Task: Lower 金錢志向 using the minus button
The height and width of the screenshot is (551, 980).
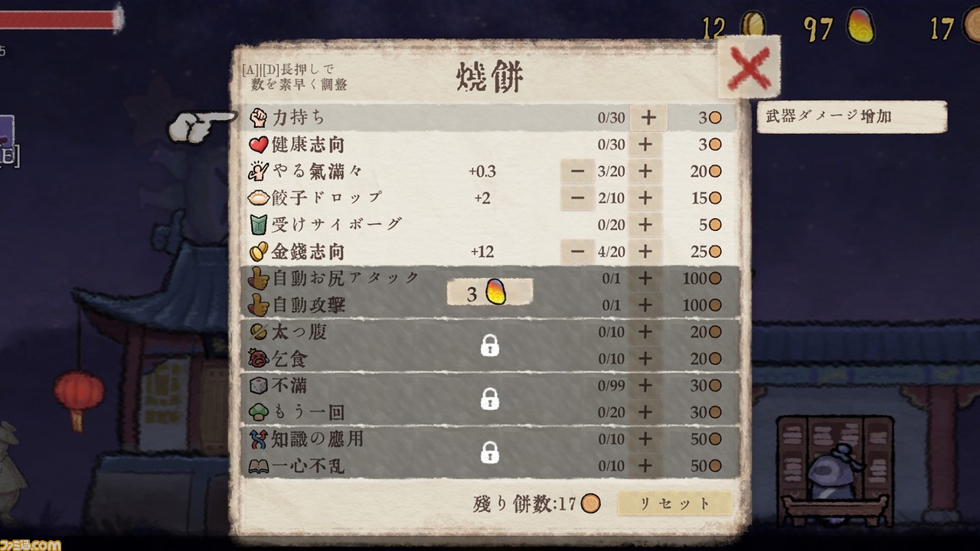Action: point(578,251)
